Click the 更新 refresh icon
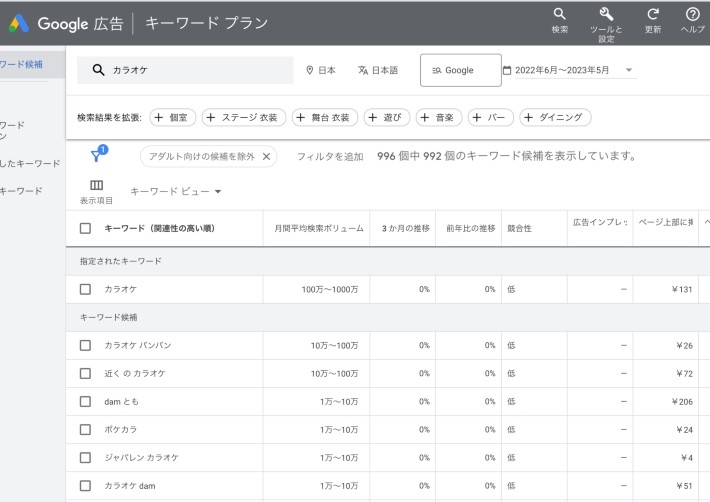This screenshot has height=502, width=710. pyautogui.click(x=652, y=14)
